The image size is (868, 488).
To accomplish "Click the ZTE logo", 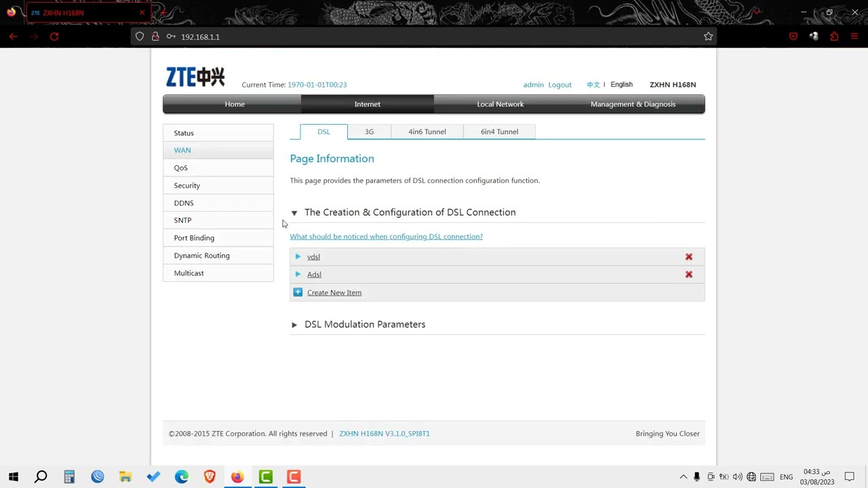I will click(195, 77).
